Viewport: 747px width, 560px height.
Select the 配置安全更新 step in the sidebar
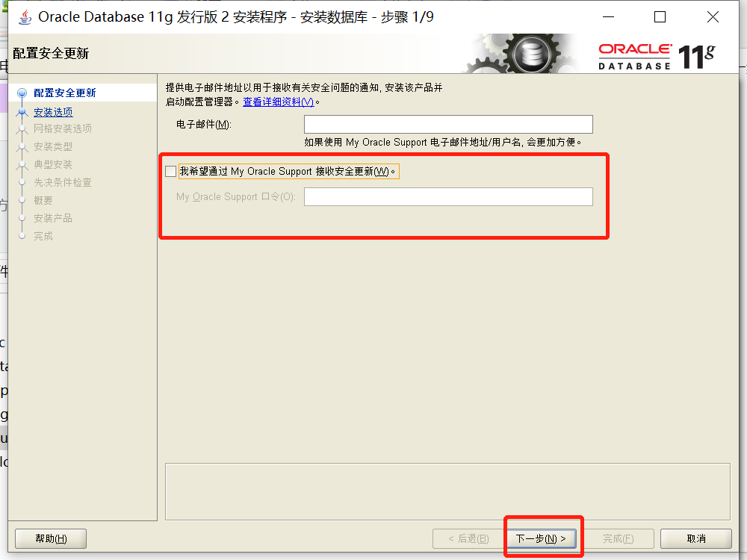point(65,93)
